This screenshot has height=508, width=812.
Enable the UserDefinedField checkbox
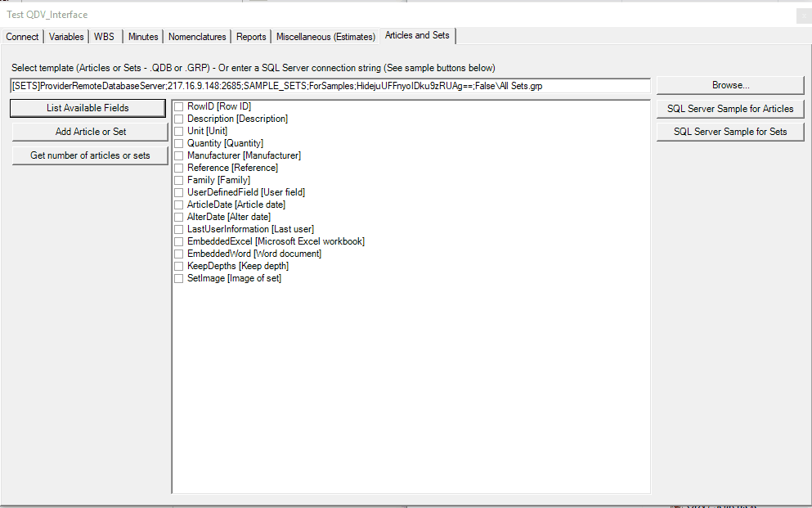[x=178, y=192]
